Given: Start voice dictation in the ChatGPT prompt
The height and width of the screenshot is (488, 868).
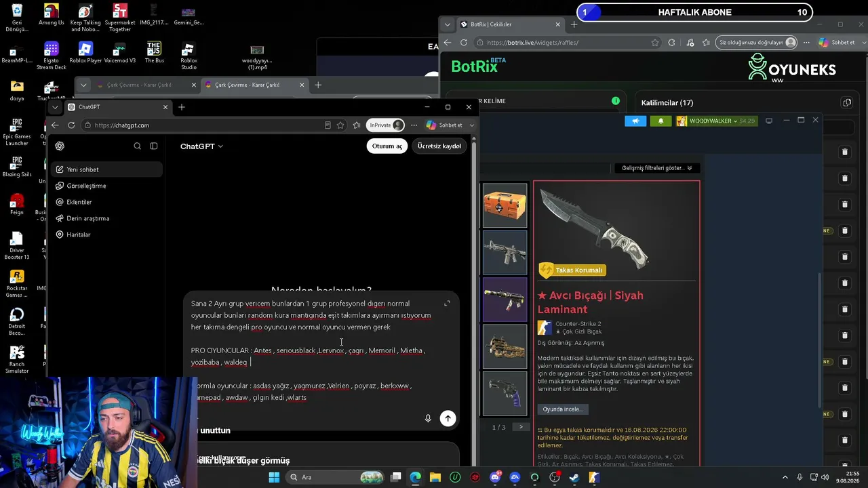Looking at the screenshot, I should pyautogui.click(x=428, y=418).
